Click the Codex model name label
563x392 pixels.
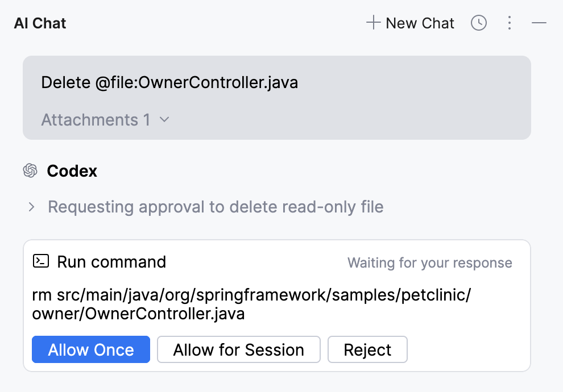tap(72, 170)
